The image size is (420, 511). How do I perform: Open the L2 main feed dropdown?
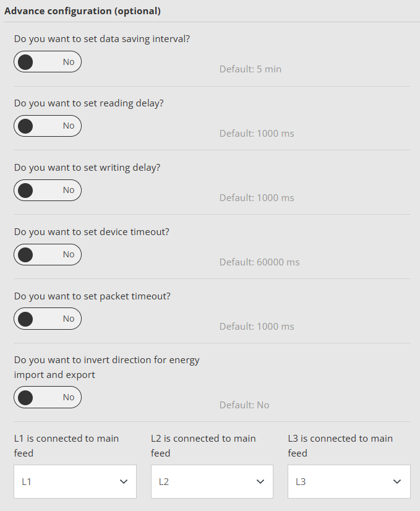click(x=212, y=482)
